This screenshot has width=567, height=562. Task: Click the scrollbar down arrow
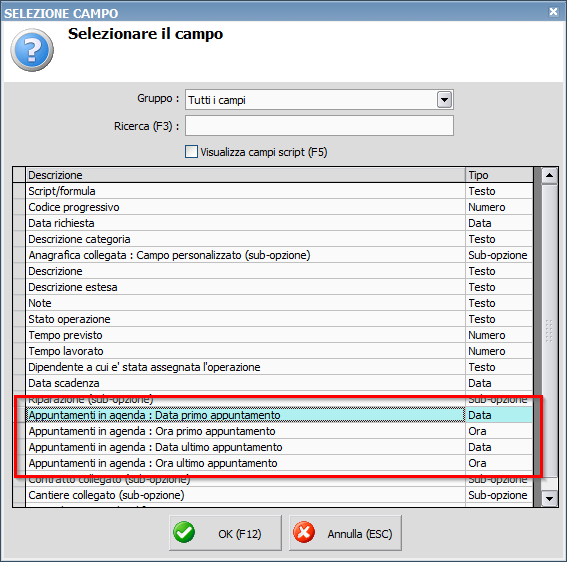click(x=549, y=498)
